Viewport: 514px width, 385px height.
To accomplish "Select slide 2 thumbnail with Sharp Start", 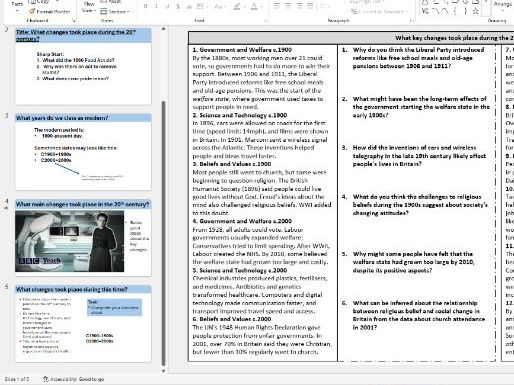I will [83, 66].
